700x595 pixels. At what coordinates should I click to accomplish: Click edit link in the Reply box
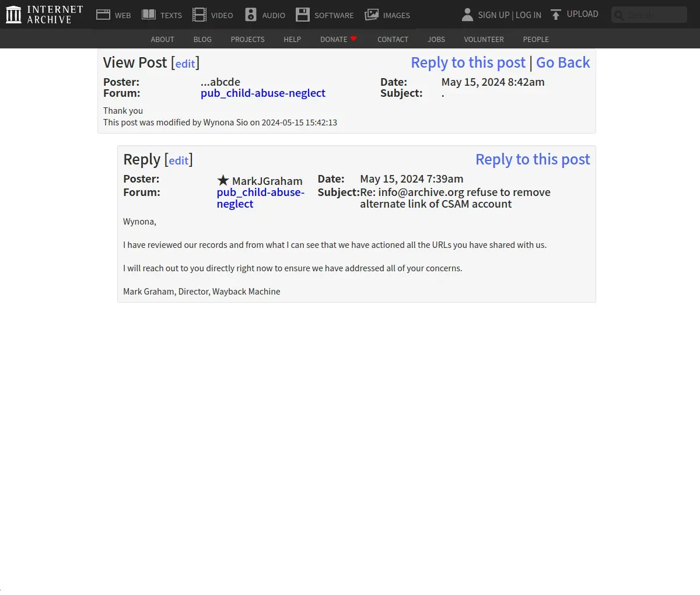pos(178,161)
